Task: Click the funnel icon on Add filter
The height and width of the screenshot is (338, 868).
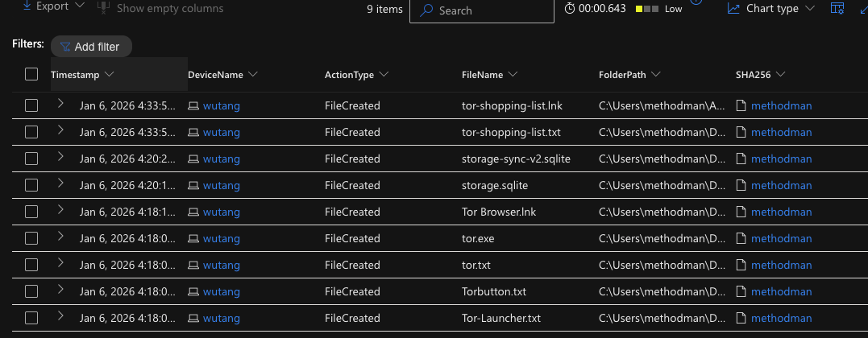Action: click(x=65, y=47)
